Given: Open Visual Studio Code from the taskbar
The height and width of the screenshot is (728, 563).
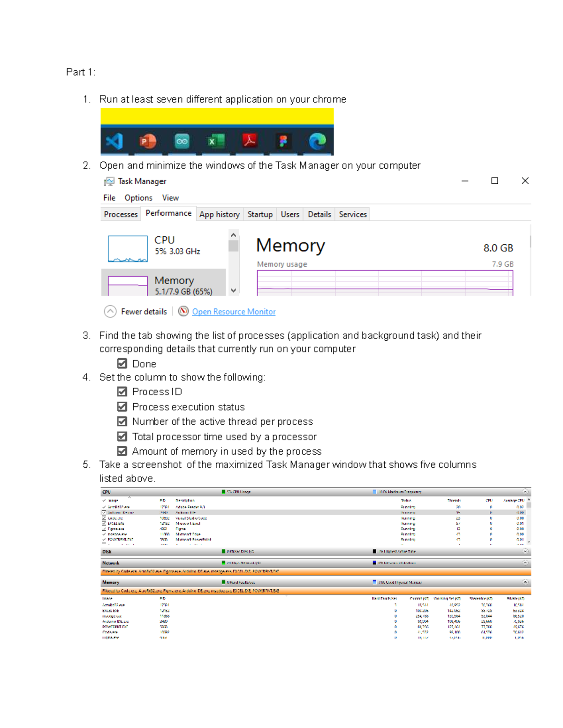Looking at the screenshot, I should click(114, 141).
